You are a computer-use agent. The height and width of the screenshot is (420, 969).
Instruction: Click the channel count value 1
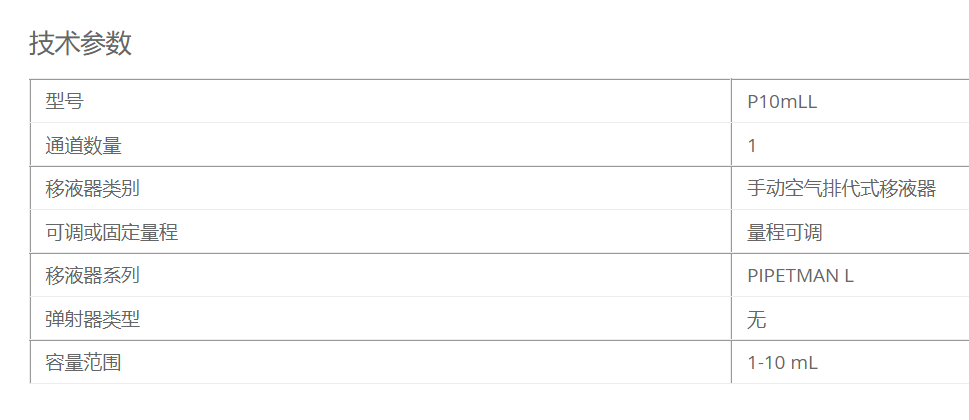[x=751, y=146]
